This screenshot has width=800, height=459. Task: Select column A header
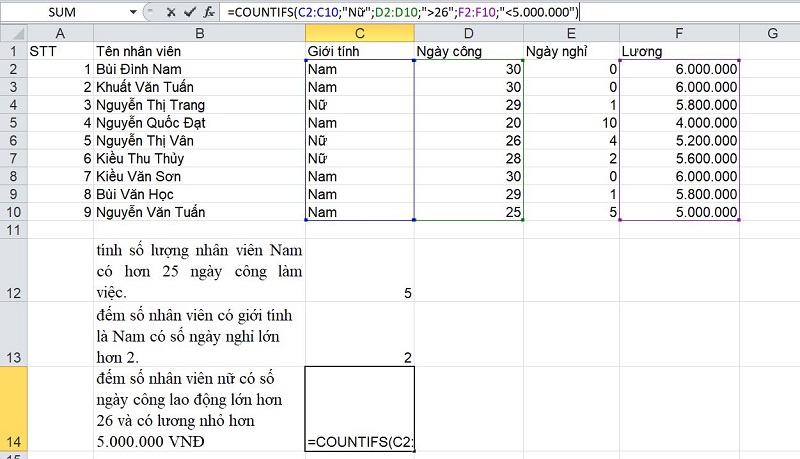tap(60, 34)
